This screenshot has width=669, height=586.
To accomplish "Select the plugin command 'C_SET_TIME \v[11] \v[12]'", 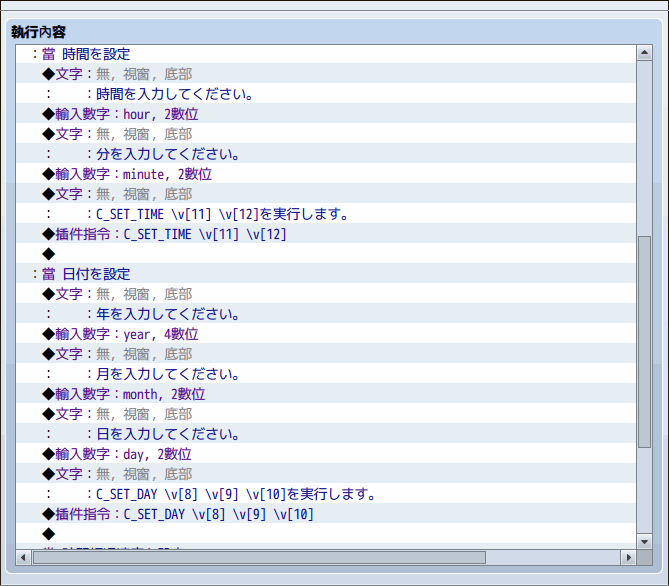I will pos(326,234).
